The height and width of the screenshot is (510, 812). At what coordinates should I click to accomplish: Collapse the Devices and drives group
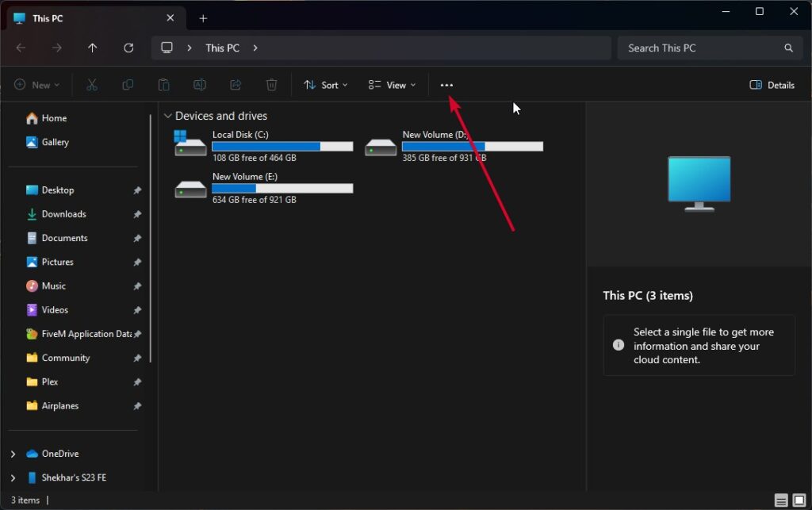167,116
